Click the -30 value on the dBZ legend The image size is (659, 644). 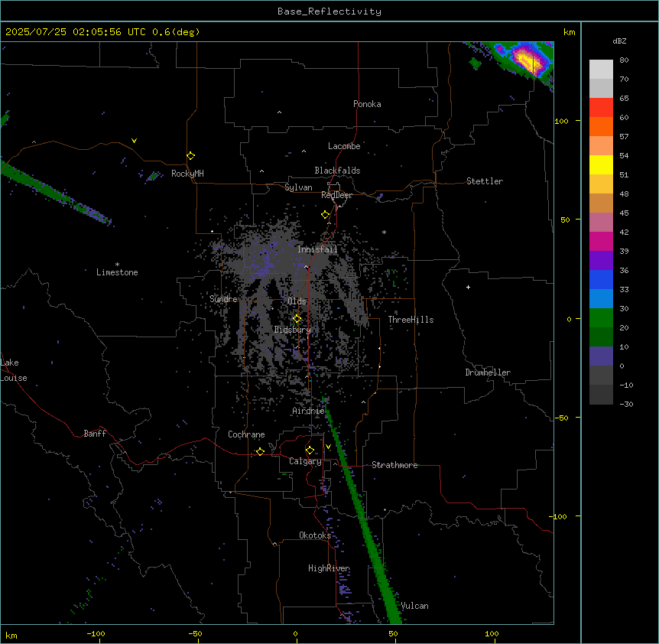click(x=626, y=404)
